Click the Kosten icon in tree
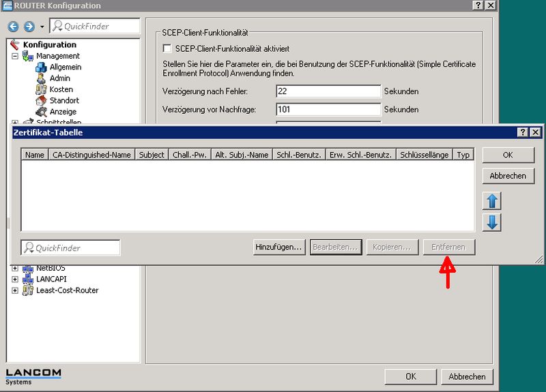546x392 pixels. click(x=41, y=89)
